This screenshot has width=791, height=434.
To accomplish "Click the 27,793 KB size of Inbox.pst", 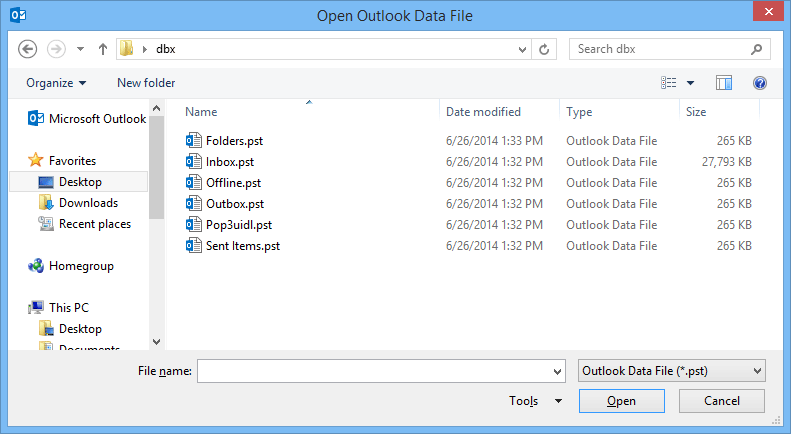I will [x=726, y=162].
